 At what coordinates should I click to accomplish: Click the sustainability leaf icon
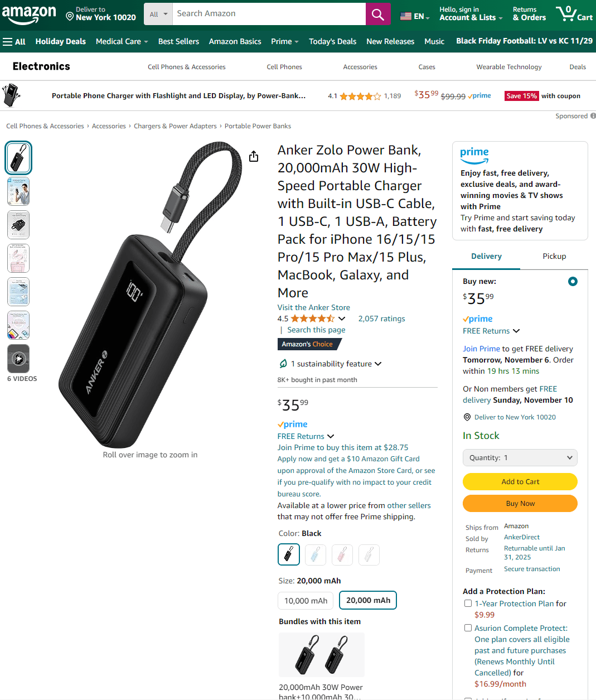point(283,364)
